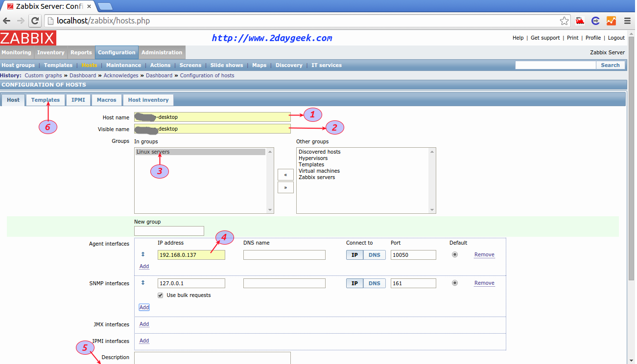The height and width of the screenshot is (364, 637).
Task: Add a new SNMP interface
Action: click(x=144, y=307)
